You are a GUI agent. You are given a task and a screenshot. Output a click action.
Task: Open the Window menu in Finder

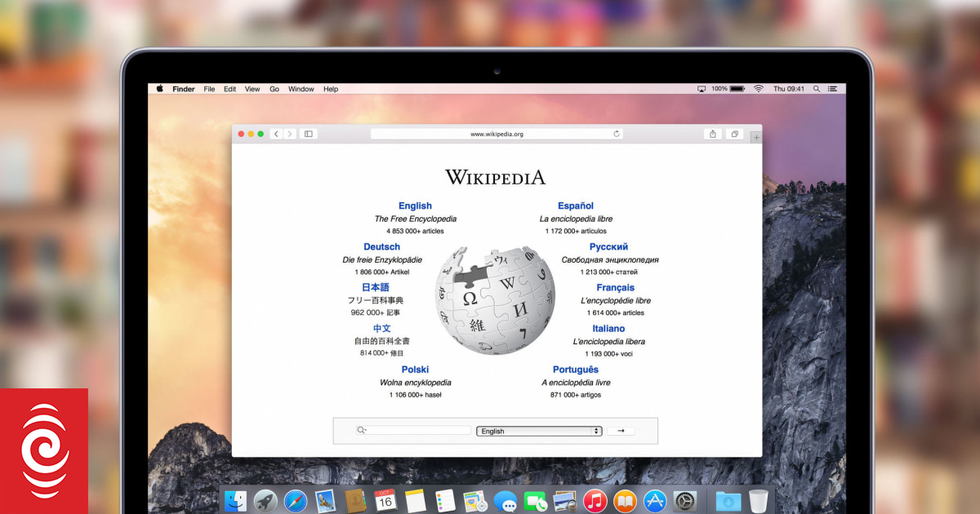click(301, 88)
